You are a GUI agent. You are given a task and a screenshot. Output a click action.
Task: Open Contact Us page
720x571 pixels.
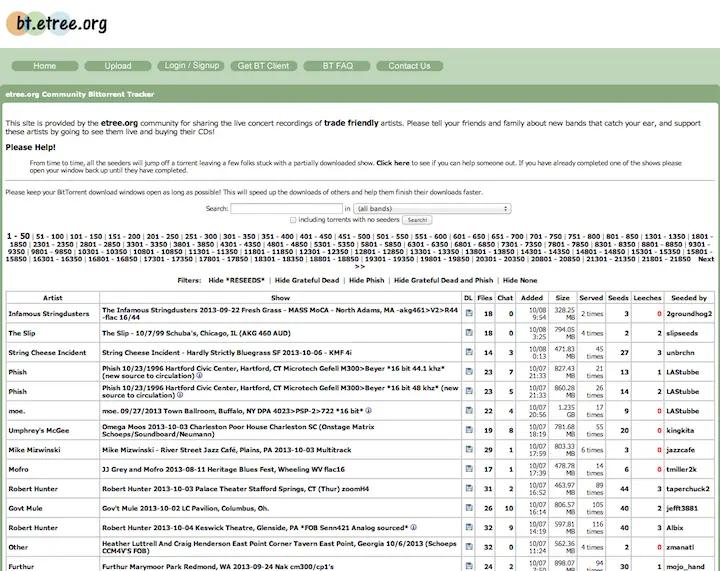(x=410, y=66)
